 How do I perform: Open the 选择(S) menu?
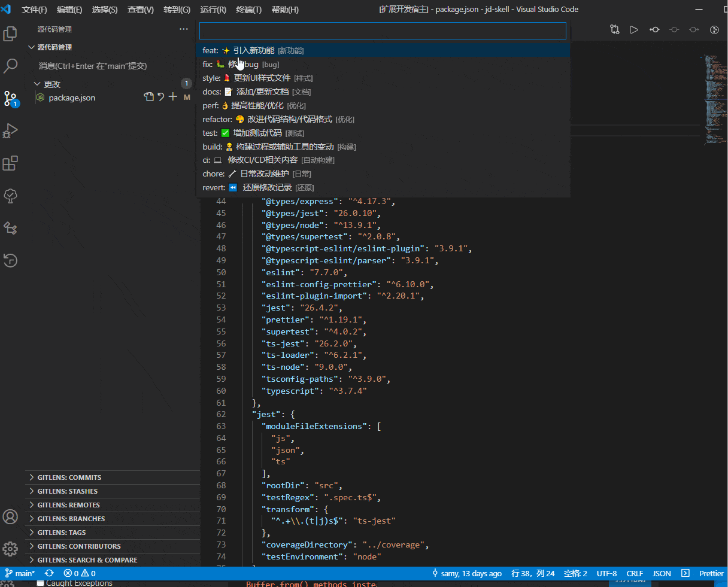point(105,10)
